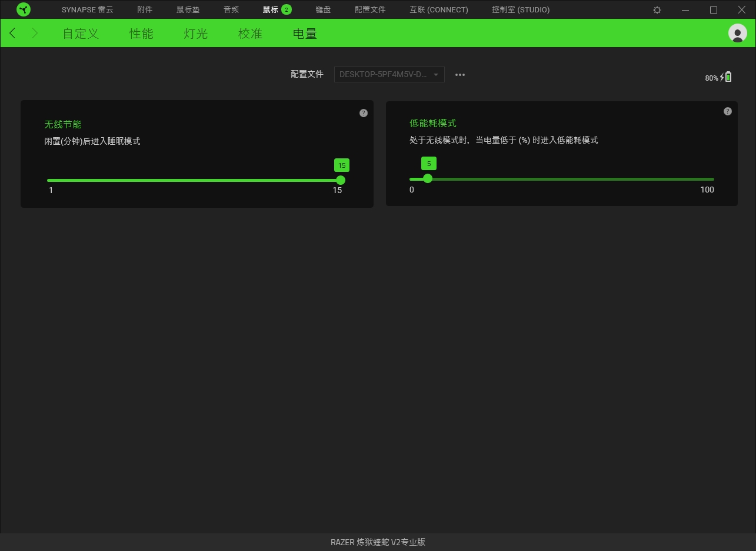Open the 性能 tab
The image size is (756, 551).
[141, 34]
